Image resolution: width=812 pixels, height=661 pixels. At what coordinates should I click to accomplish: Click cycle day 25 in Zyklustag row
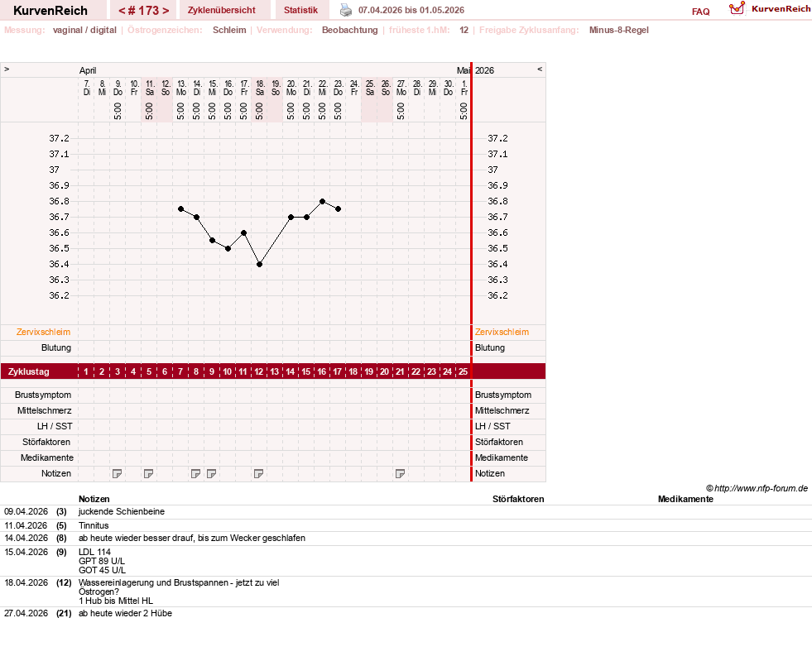(x=463, y=371)
